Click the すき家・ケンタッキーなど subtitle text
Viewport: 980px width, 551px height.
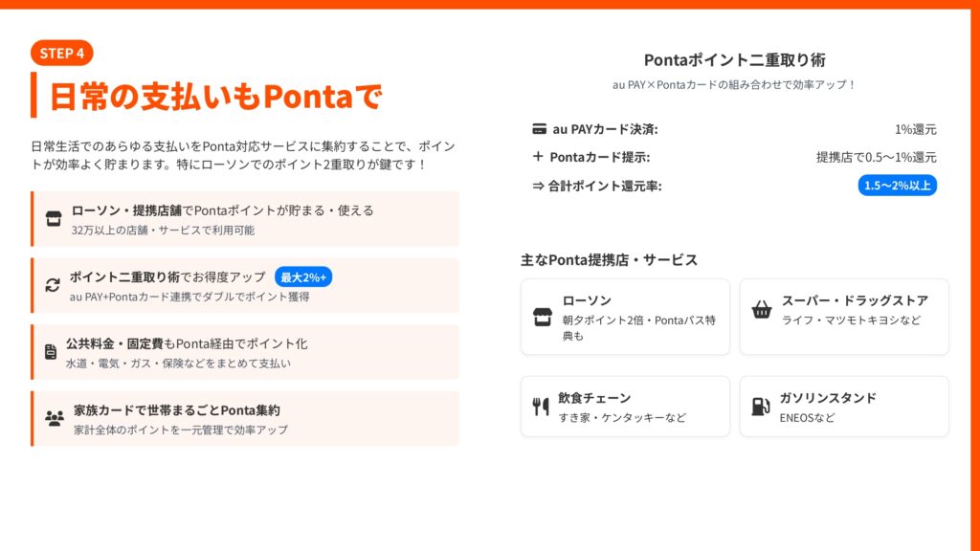pos(622,418)
